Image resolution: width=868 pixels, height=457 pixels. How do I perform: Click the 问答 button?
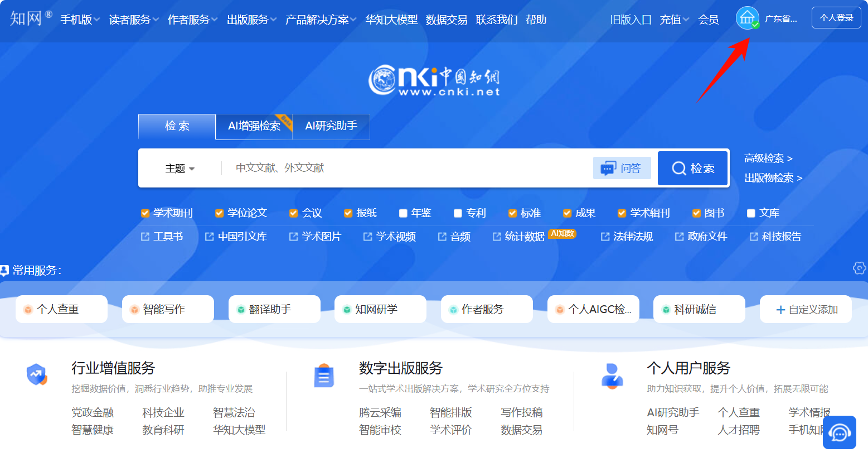click(x=622, y=168)
